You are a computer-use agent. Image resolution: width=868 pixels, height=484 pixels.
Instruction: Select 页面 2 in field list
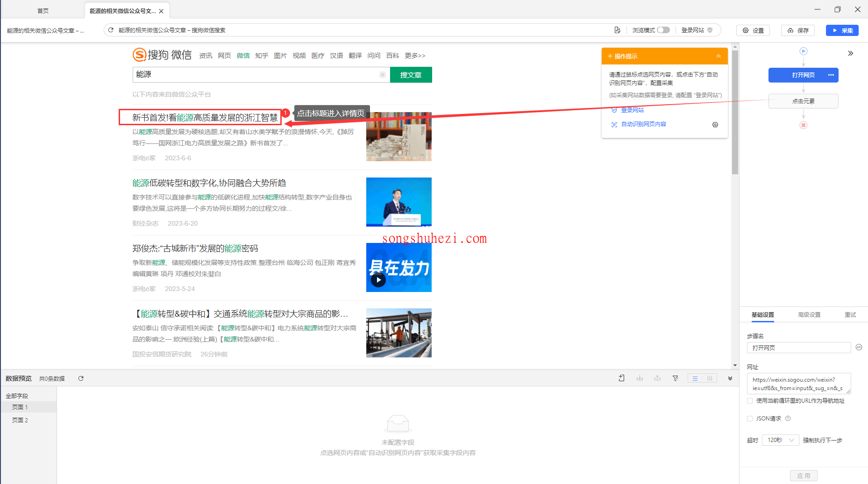[x=28, y=420]
